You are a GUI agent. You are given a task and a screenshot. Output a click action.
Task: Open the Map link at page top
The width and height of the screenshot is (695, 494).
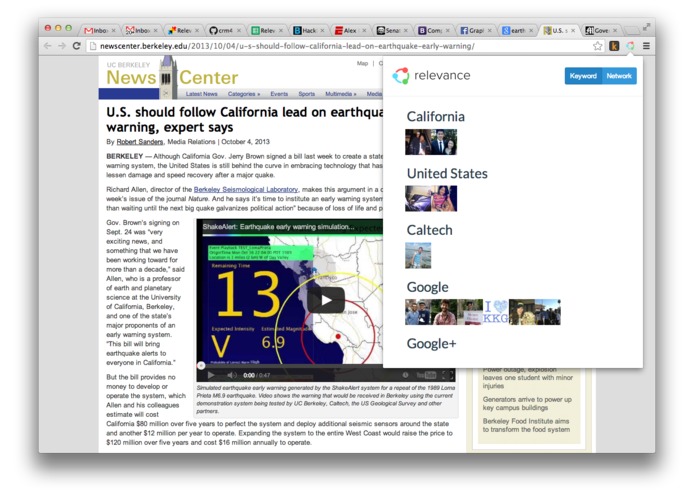363,63
